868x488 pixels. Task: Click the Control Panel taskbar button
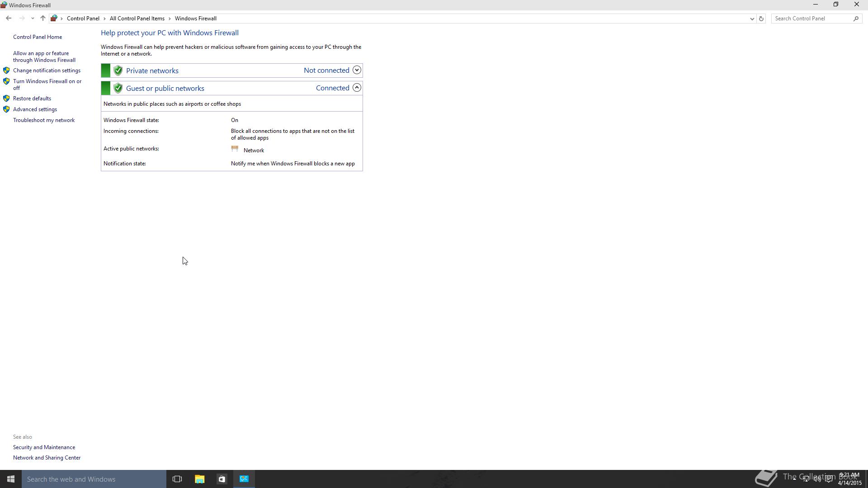pyautogui.click(x=244, y=479)
